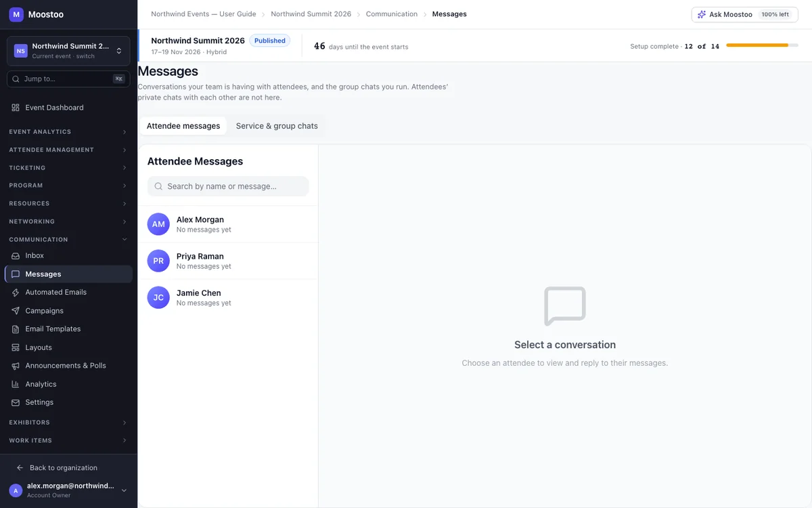The width and height of the screenshot is (812, 508).
Task: Expand the Exhibitors section
Action: [x=68, y=423]
